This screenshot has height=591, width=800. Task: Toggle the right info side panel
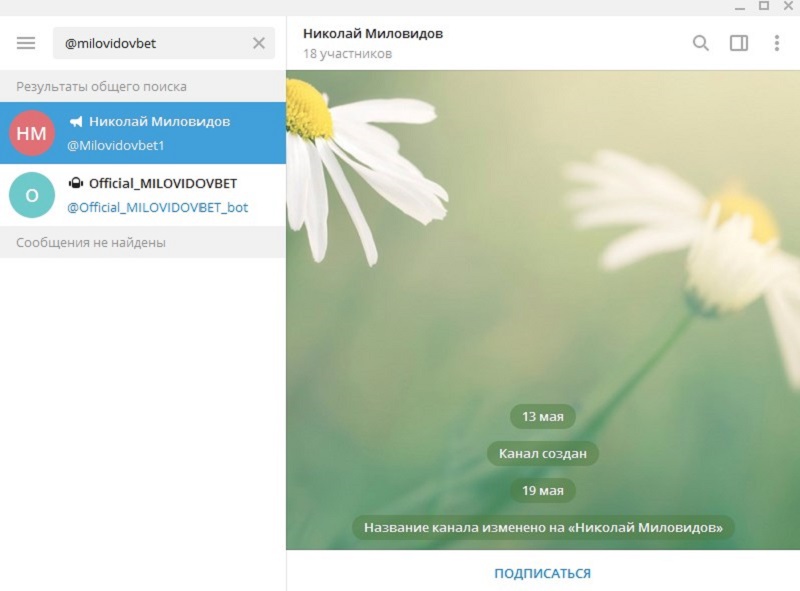[739, 43]
